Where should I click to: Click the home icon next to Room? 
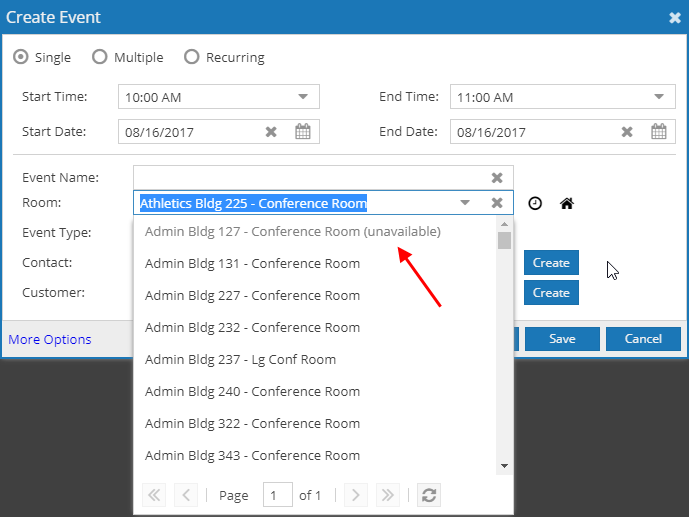point(567,203)
